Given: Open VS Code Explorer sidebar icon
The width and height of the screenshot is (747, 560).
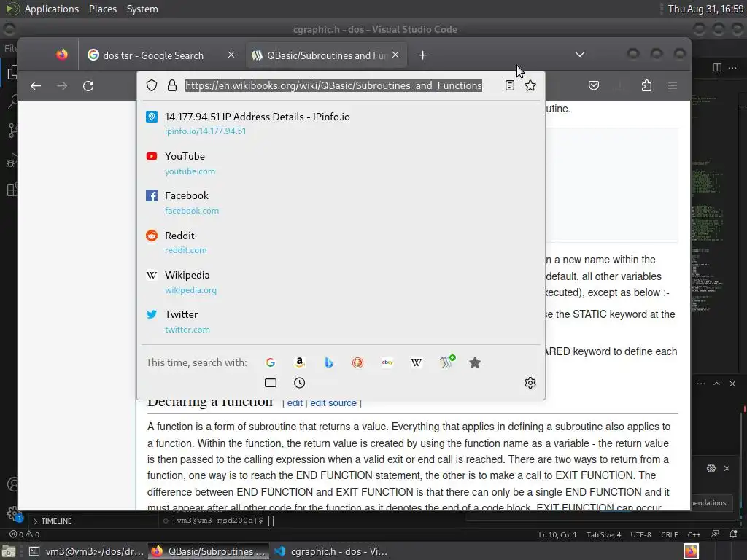Looking at the screenshot, I should point(12,72).
